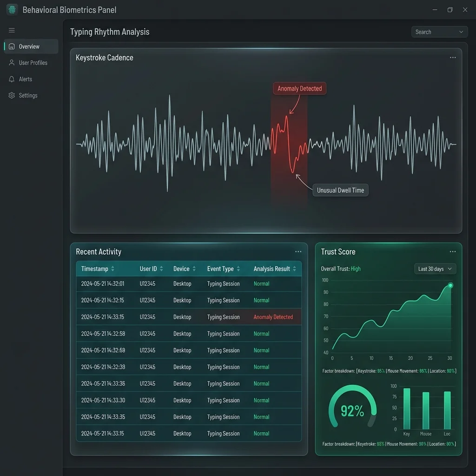
Task: Click the User Profiles person icon
Action: point(12,63)
